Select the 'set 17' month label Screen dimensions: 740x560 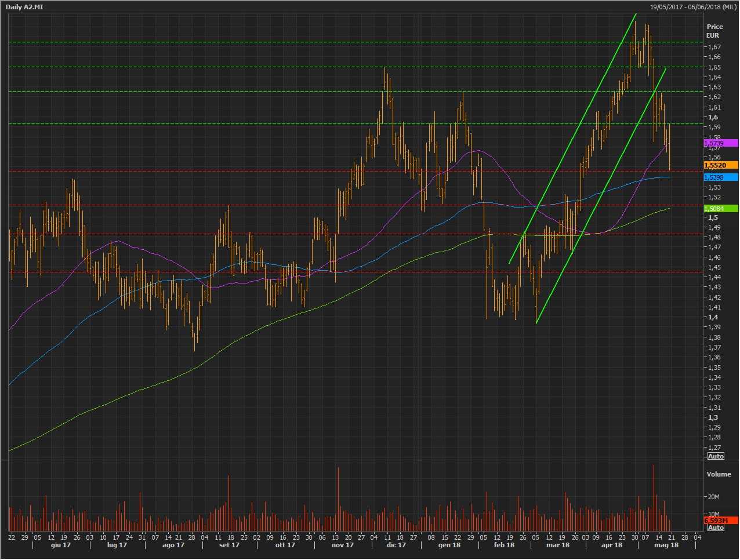(x=229, y=546)
